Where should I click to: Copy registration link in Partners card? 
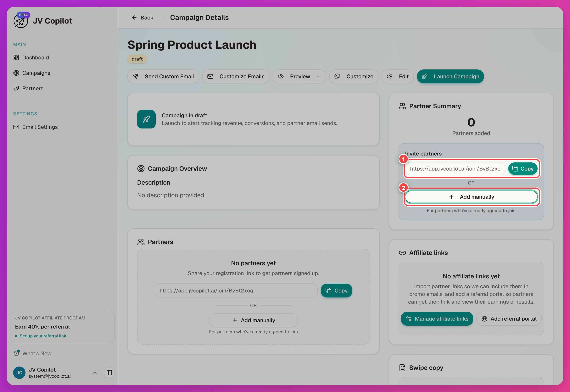point(336,291)
